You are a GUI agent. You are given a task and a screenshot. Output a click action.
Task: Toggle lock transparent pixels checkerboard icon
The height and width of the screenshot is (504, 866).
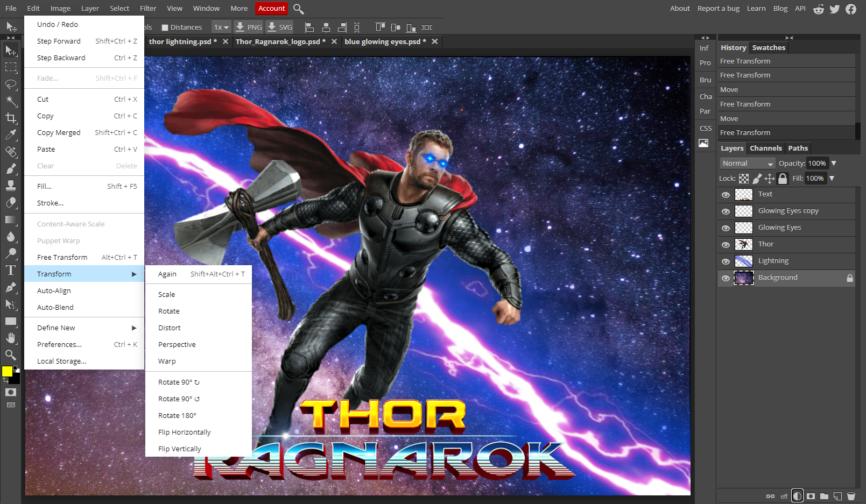point(744,179)
